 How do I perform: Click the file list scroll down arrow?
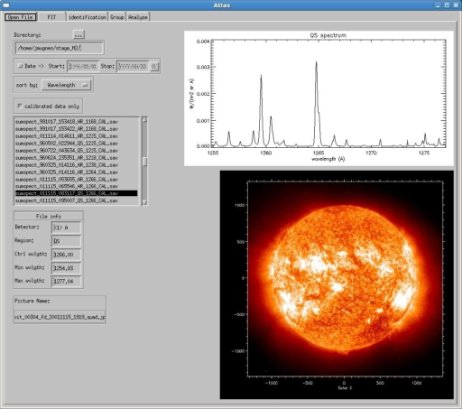(145, 202)
